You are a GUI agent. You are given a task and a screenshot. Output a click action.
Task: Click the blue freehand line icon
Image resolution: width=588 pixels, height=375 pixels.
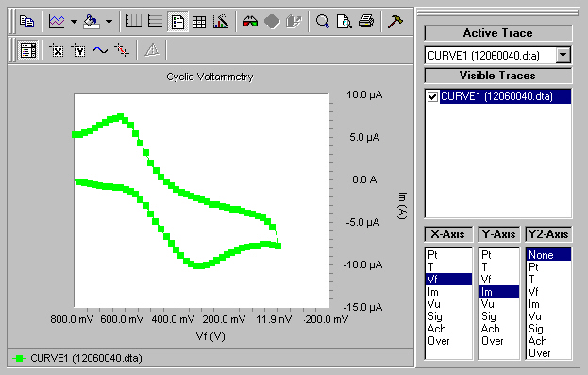100,50
